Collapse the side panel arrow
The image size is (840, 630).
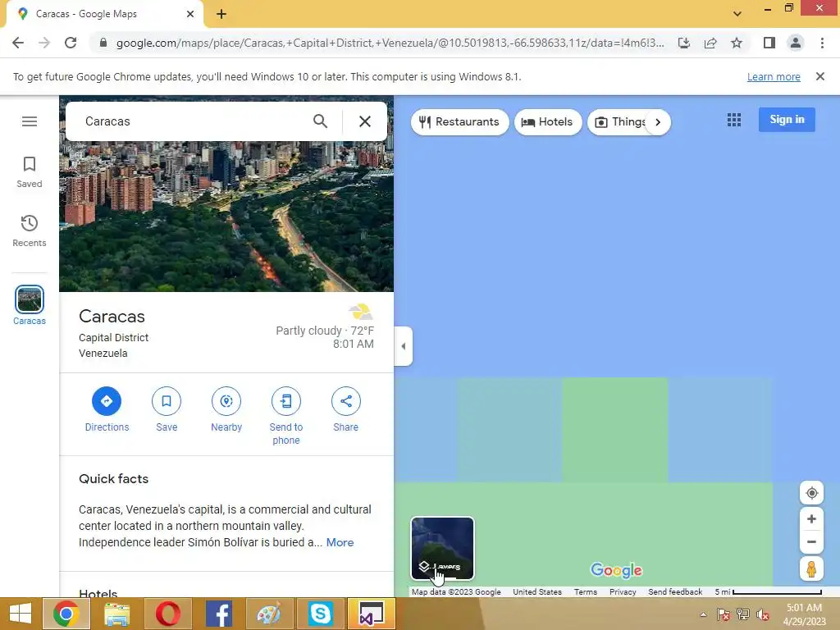point(404,346)
